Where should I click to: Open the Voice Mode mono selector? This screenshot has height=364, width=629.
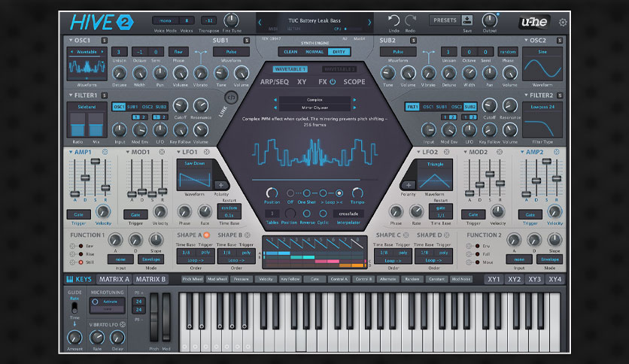[x=165, y=20]
